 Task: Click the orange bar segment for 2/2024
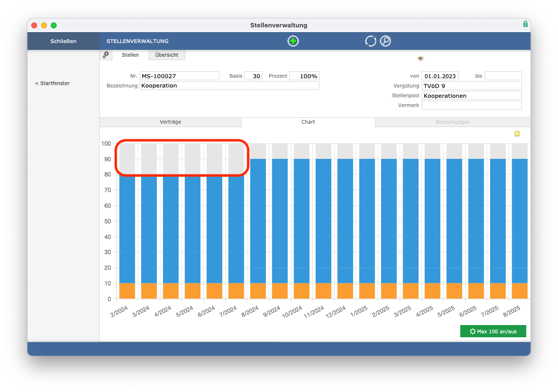[127, 291]
